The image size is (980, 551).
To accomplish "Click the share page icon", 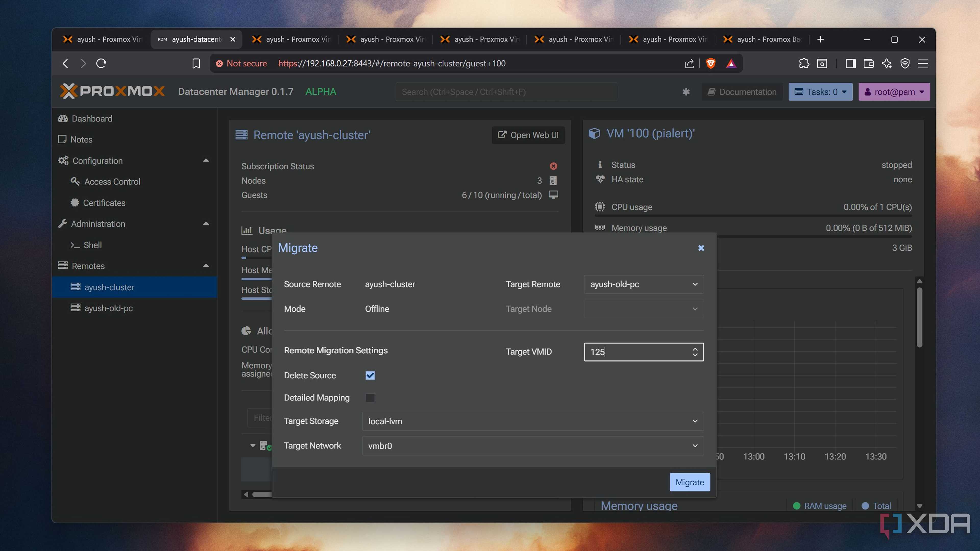I will [x=689, y=63].
